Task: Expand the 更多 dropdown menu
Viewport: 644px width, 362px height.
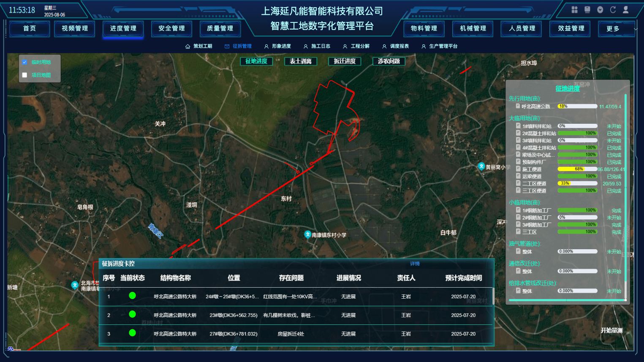Action: tap(617, 29)
